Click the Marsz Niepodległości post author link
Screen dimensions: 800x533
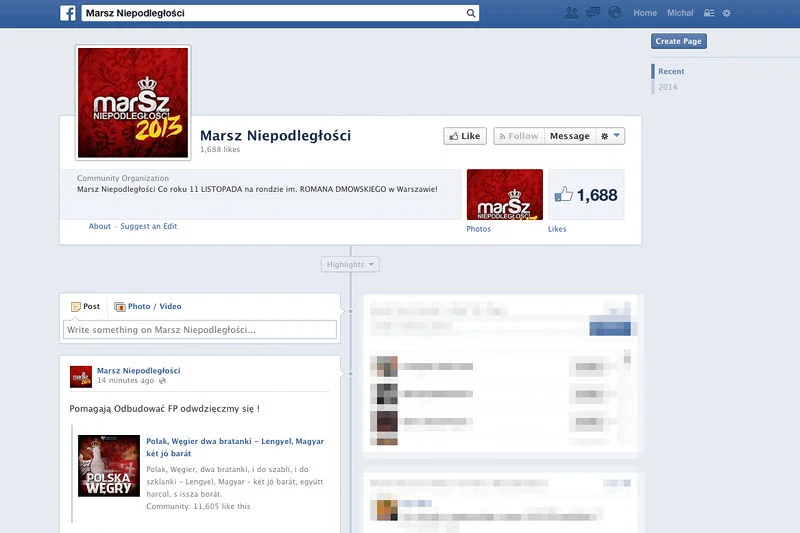tap(138, 370)
